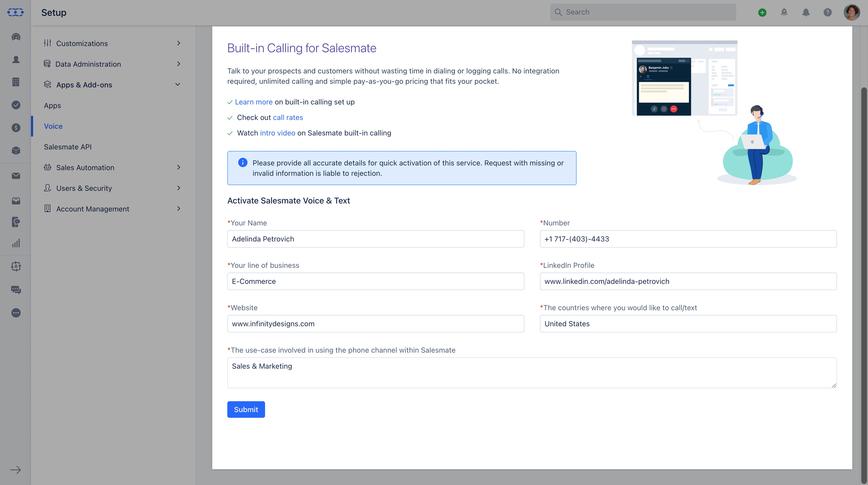This screenshot has width=868, height=485.
Task: Open the intro video link
Action: 278,133
